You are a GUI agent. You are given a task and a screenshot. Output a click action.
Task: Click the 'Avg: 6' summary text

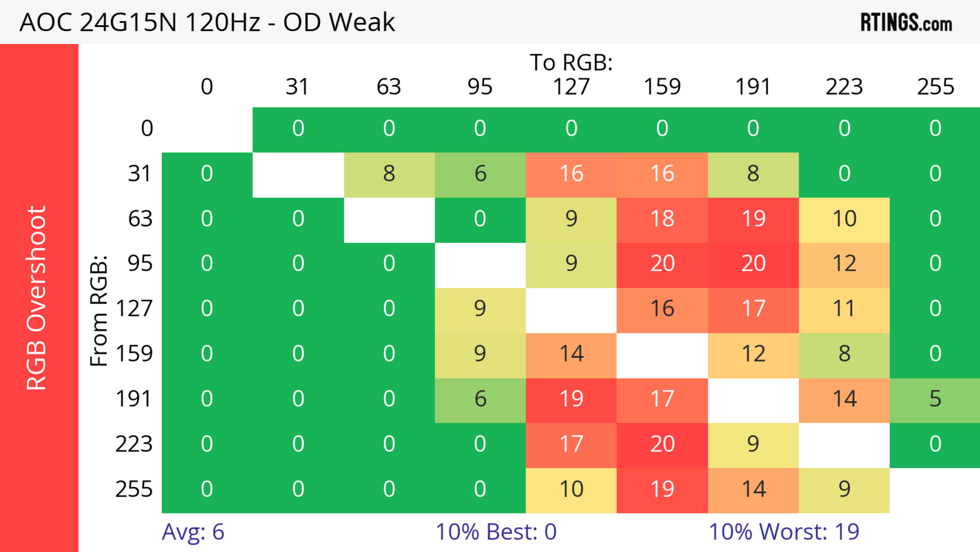tap(193, 532)
